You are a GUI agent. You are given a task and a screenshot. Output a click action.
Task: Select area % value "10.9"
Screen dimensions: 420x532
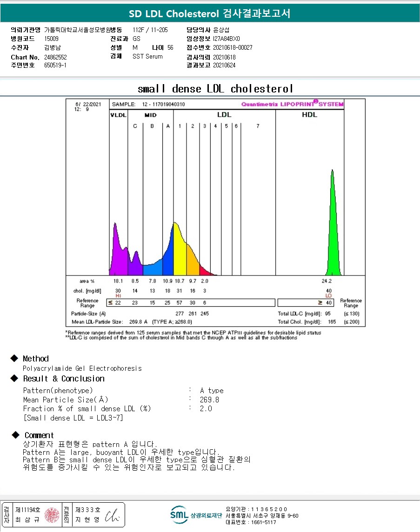[x=167, y=281]
